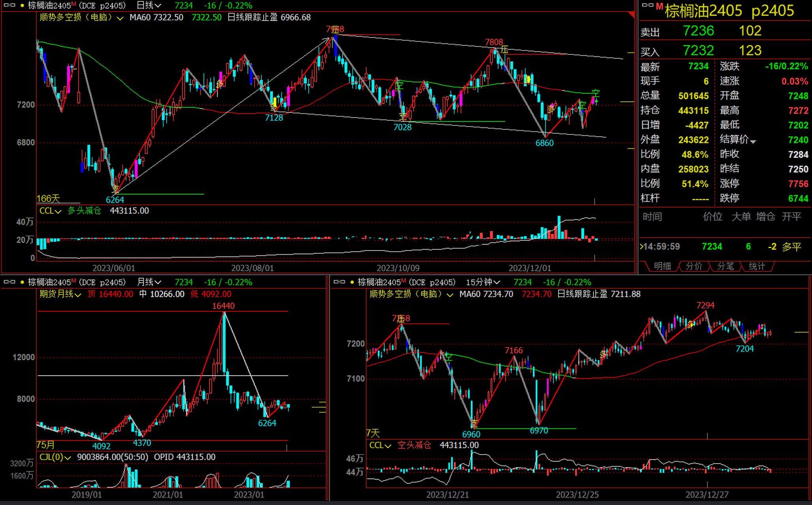Image resolution: width=812 pixels, height=505 pixels.
Task: Click yellow dot in 15-minute chart header
Action: coord(352,282)
